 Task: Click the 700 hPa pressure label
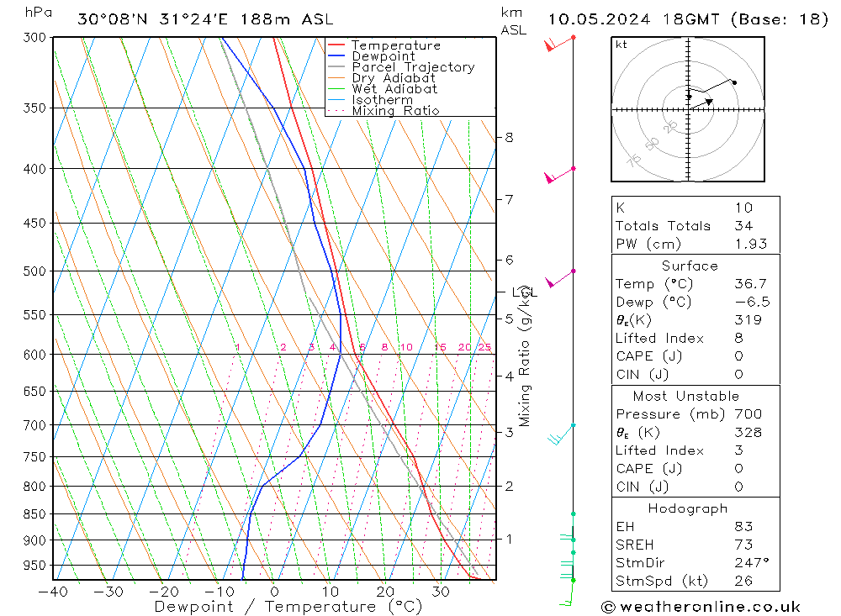pyautogui.click(x=34, y=425)
